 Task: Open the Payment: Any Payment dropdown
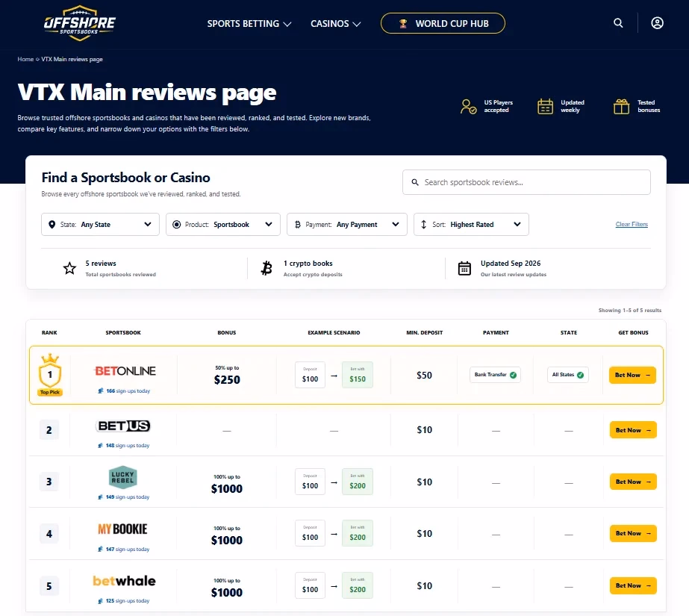(x=346, y=225)
